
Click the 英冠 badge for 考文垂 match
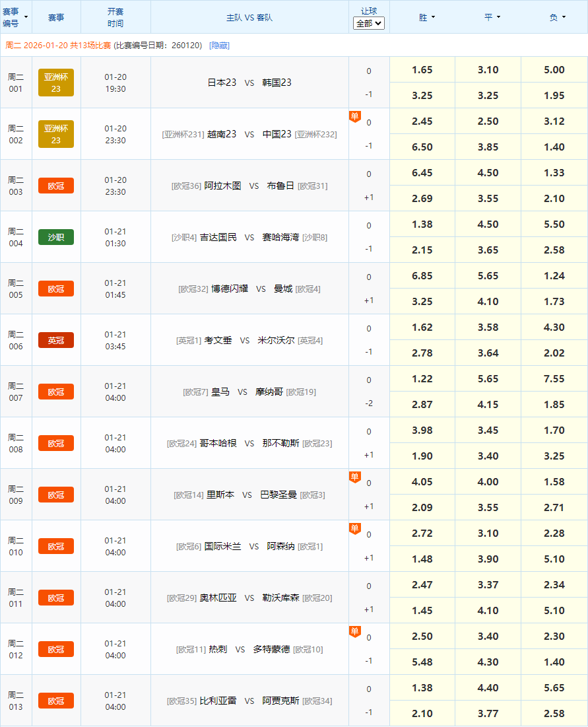(x=56, y=340)
